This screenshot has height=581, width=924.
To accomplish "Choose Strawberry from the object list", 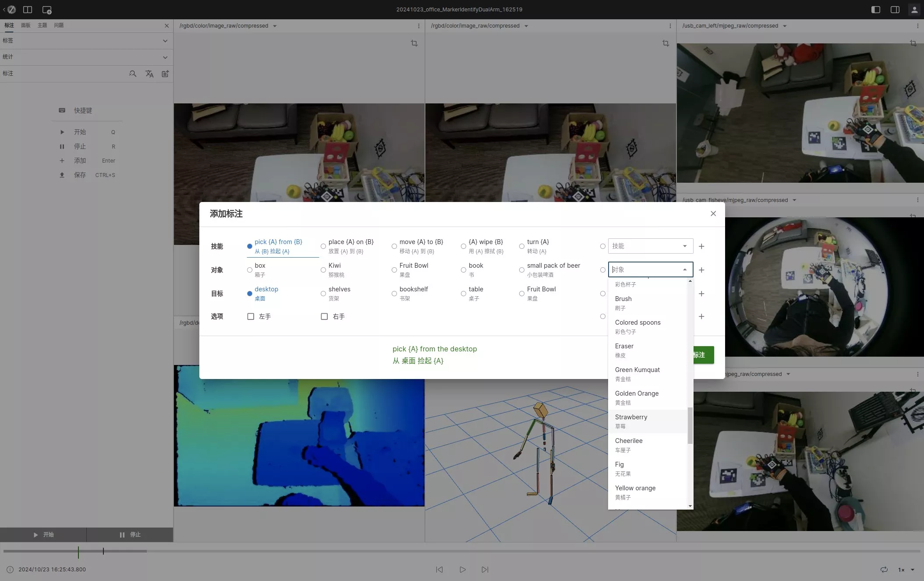I will point(631,421).
